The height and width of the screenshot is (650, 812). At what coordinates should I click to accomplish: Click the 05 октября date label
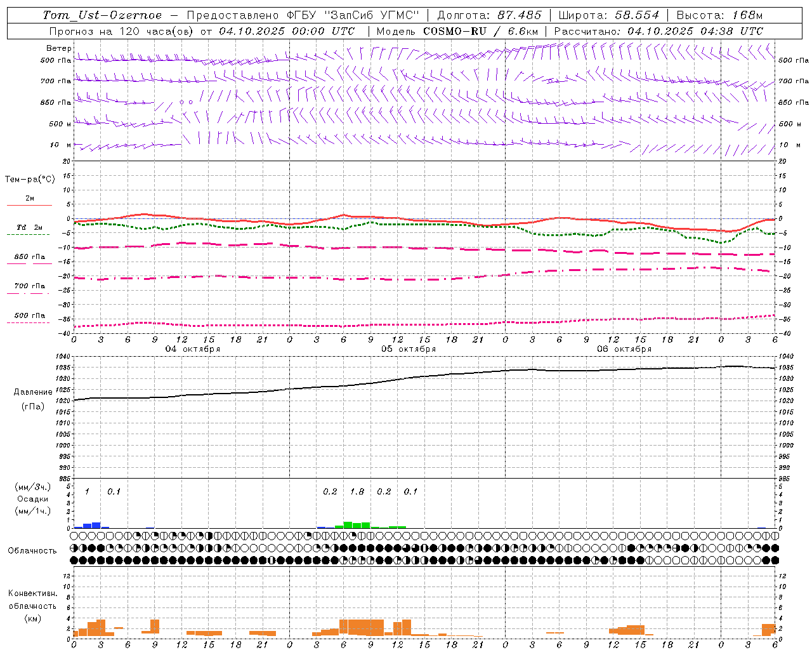pyautogui.click(x=409, y=349)
